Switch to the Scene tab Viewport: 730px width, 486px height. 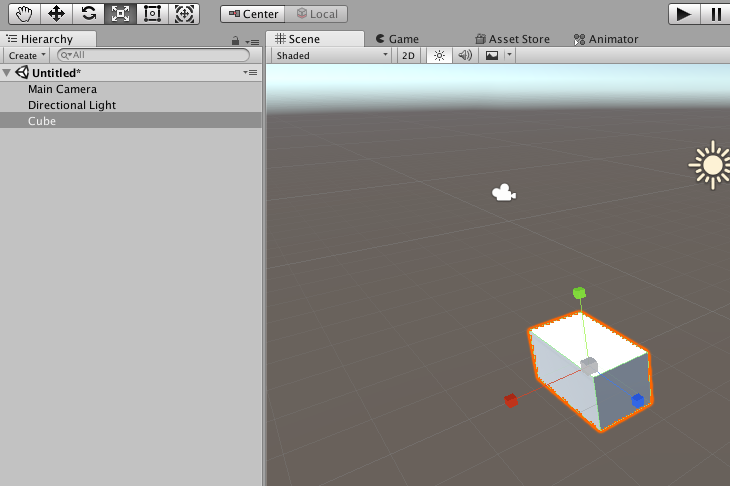pyautogui.click(x=314, y=39)
